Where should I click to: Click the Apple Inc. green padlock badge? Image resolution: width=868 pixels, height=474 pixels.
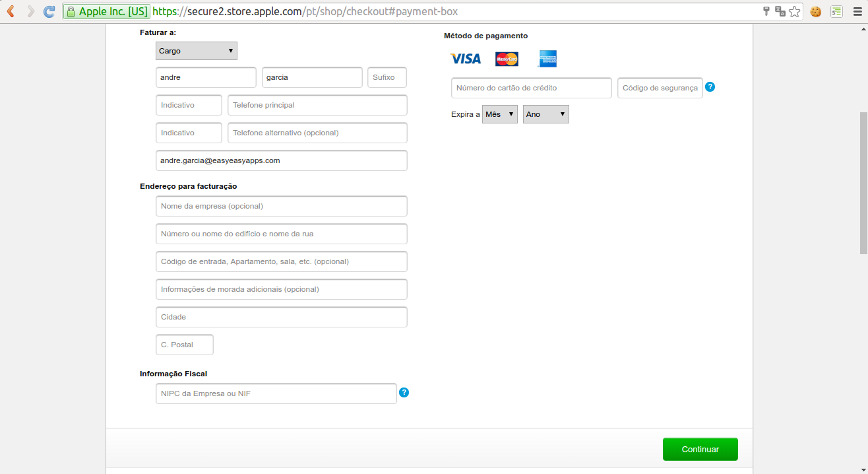107,11
